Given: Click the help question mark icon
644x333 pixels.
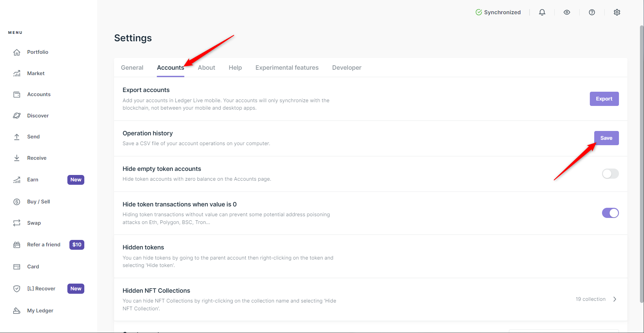Looking at the screenshot, I should [x=592, y=13].
